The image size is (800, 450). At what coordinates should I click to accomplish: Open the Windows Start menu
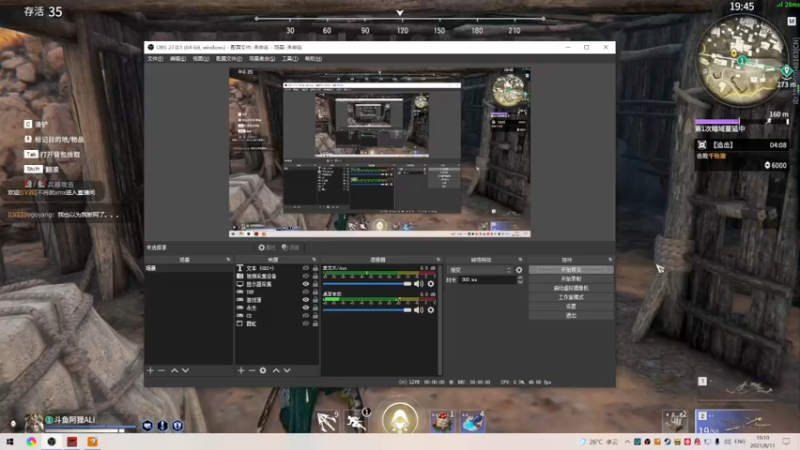tap(10, 442)
